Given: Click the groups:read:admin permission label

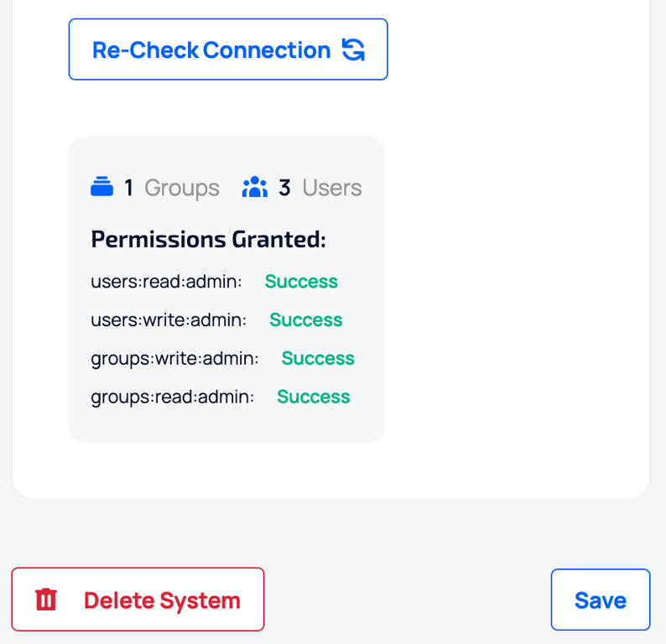Looking at the screenshot, I should point(173,397).
